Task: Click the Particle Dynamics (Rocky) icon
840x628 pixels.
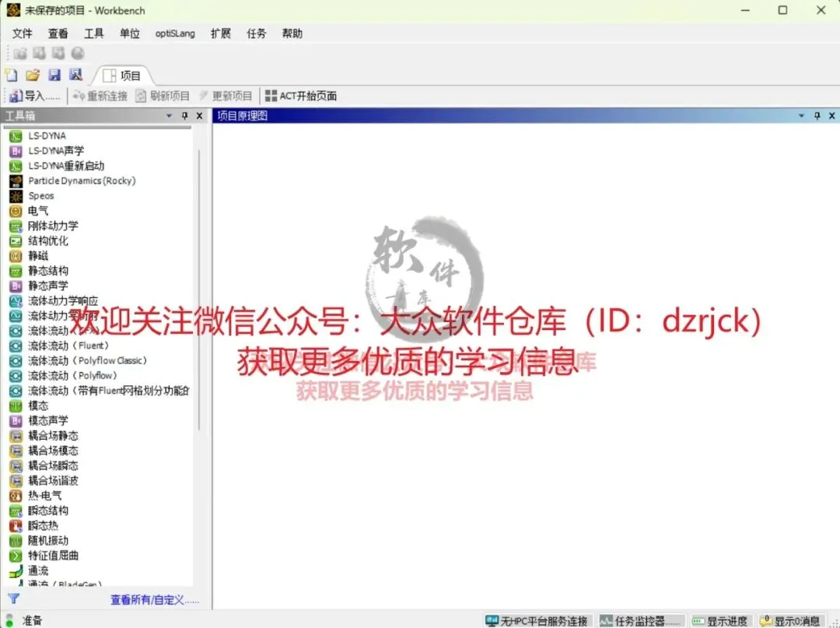Action: click(16, 181)
